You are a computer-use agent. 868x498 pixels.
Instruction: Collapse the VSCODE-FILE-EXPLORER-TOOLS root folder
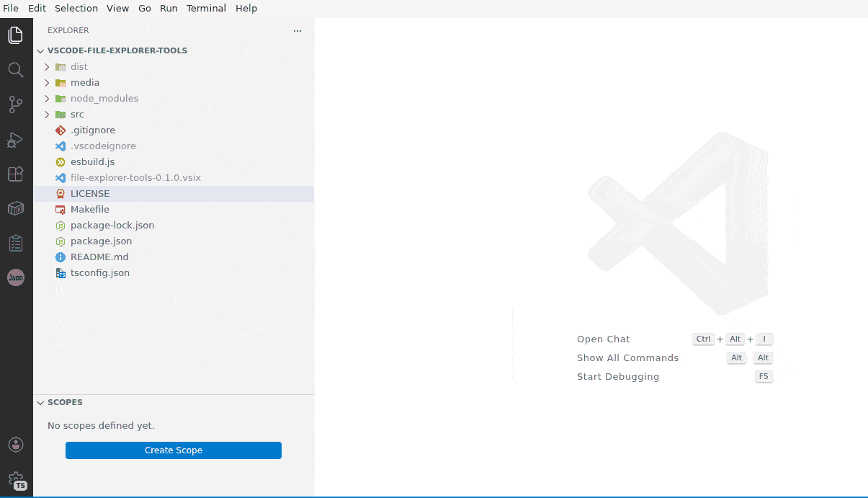point(40,50)
